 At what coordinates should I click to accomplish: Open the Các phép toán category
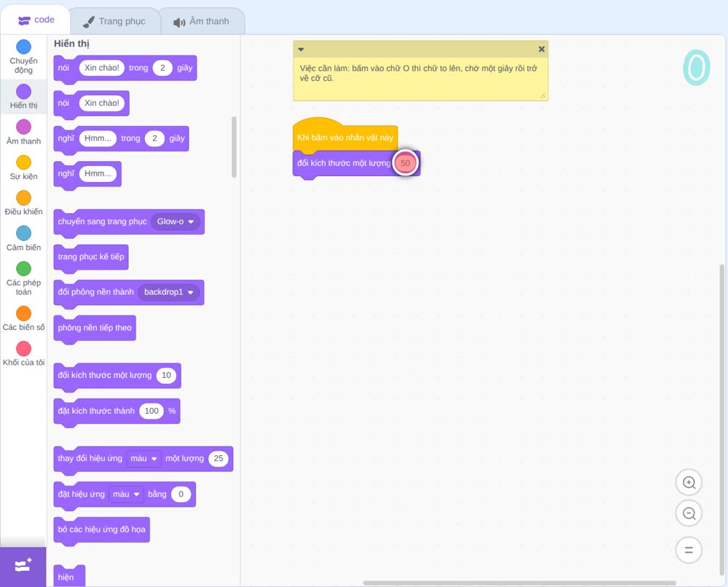24,279
